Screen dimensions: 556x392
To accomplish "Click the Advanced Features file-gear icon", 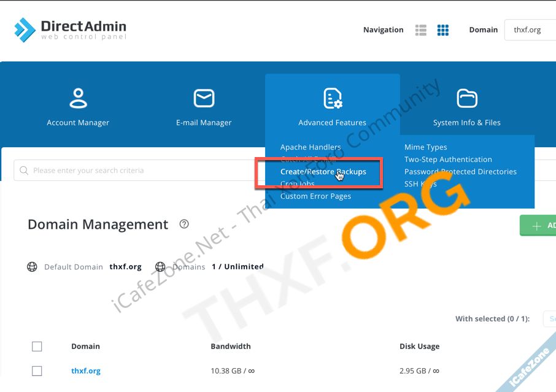I will [332, 98].
